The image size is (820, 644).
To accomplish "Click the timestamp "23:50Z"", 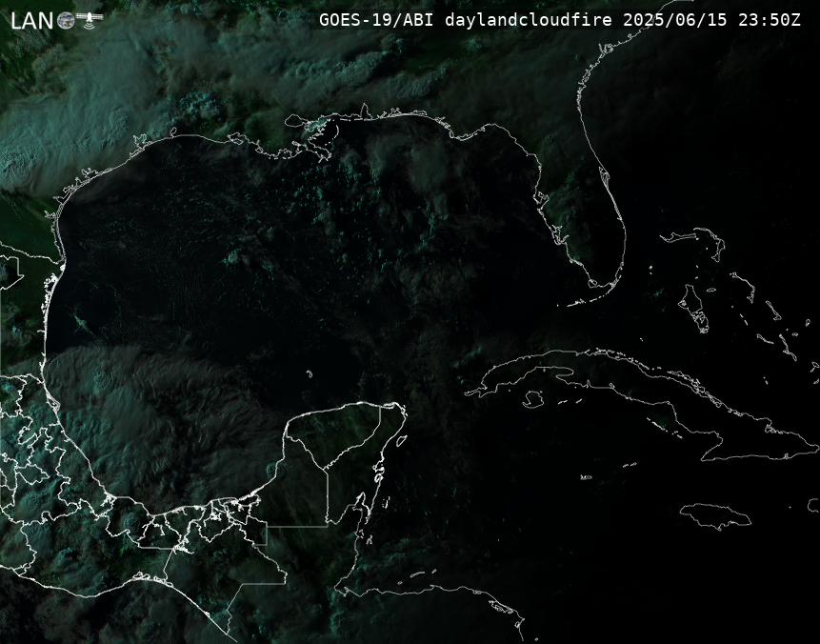I will pos(770,20).
